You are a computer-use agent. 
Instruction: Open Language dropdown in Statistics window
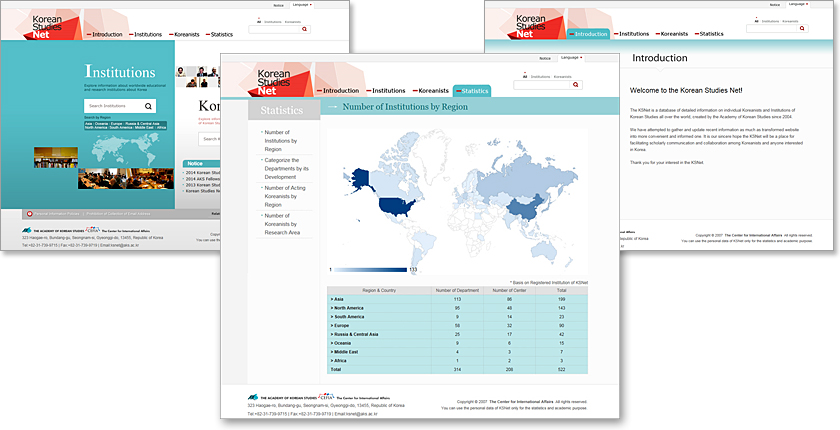[x=571, y=57]
